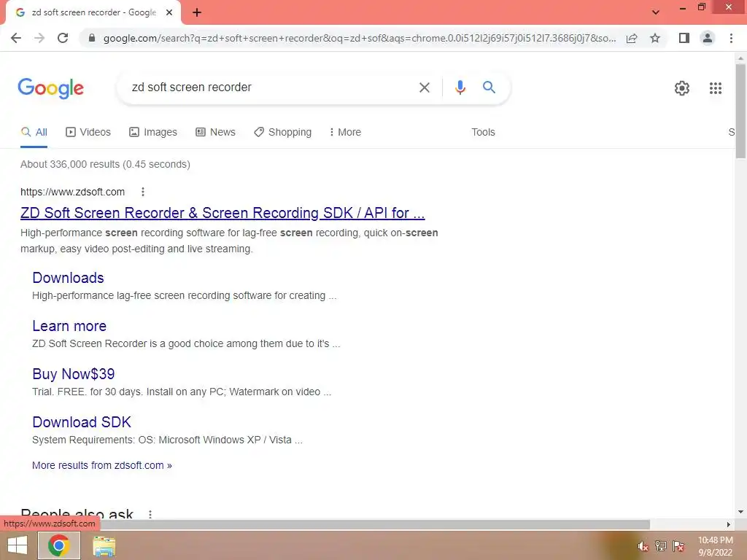Open the Buy Now$39 sitelink
Screen dimensions: 747x560
pos(74,374)
